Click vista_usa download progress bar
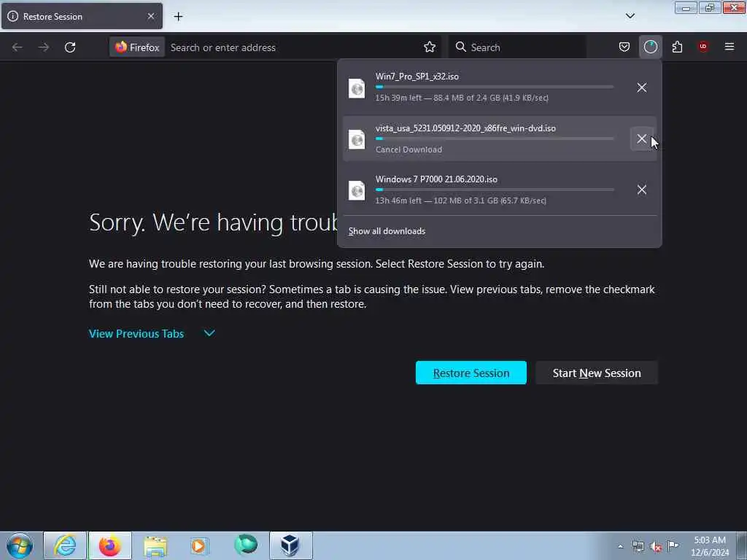The height and width of the screenshot is (560, 747). [495, 139]
